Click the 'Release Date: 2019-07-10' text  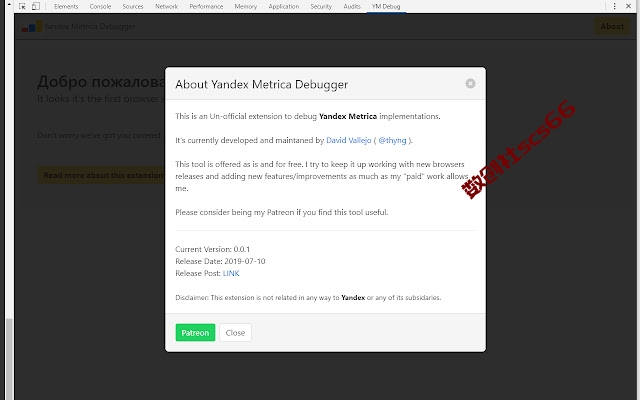pos(220,261)
